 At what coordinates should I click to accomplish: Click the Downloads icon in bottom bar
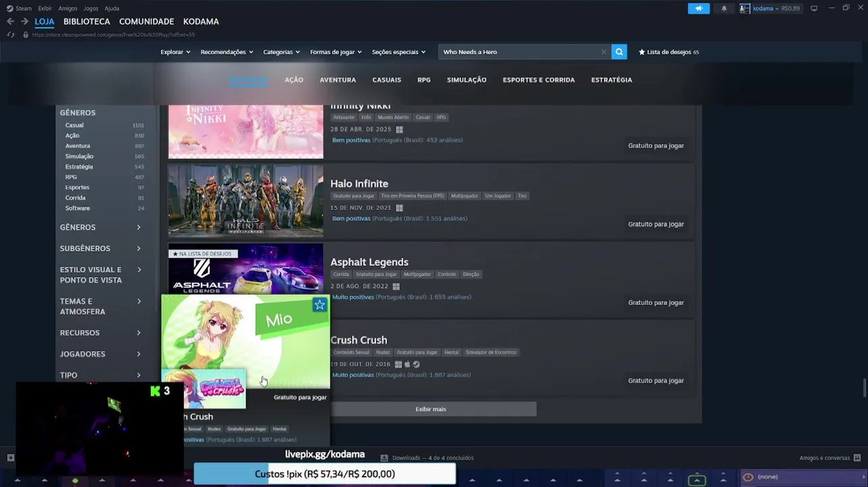pyautogui.click(x=384, y=458)
